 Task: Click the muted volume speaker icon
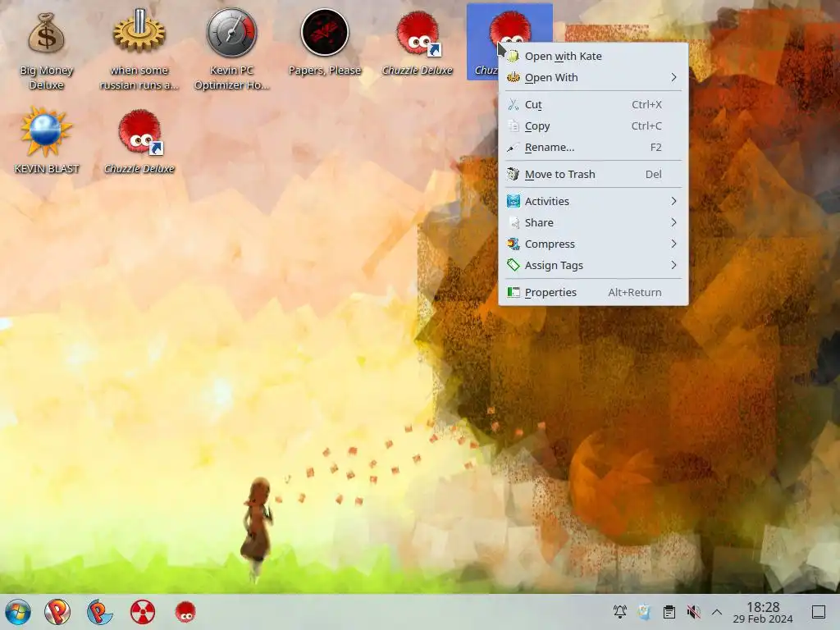[693, 612]
